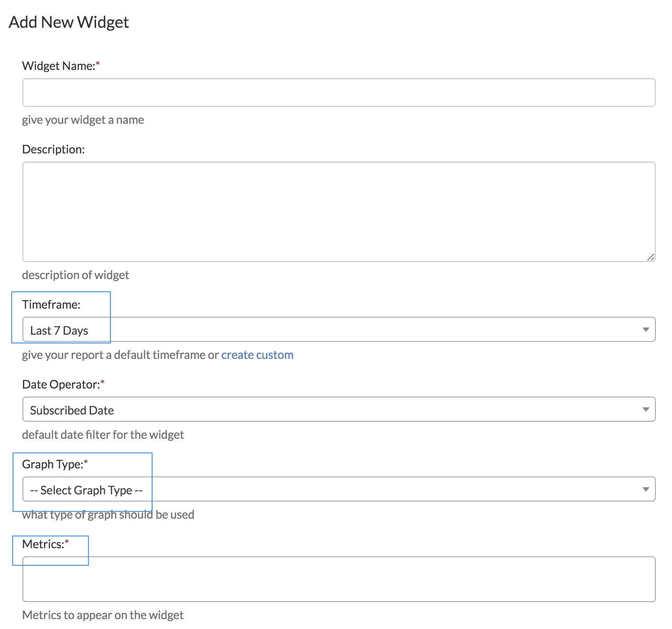Click the 'Widget Name:' label
672x629 pixels.
[x=58, y=66]
